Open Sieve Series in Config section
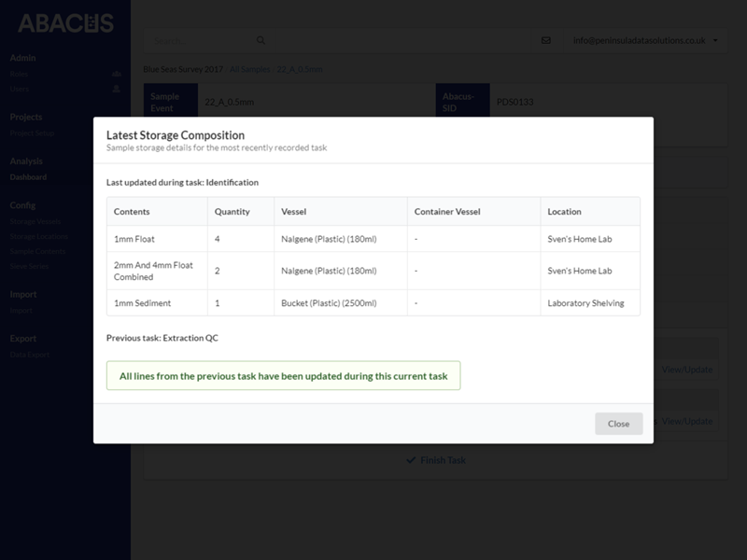747x560 pixels. coord(31,265)
